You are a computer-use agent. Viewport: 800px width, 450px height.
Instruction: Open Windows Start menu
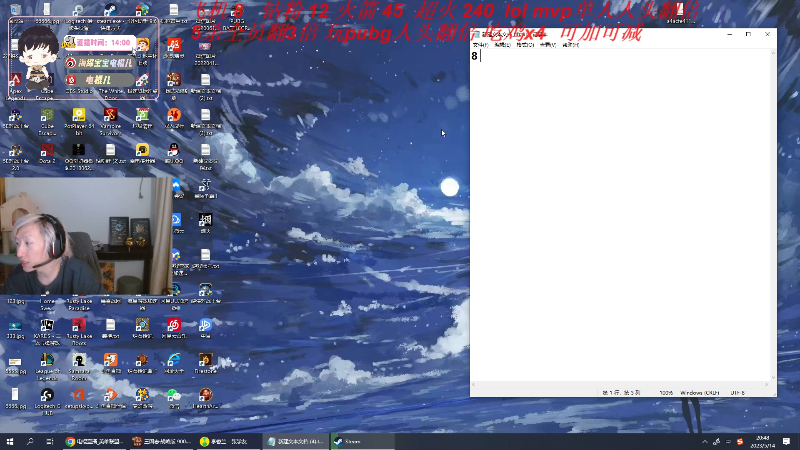point(10,441)
